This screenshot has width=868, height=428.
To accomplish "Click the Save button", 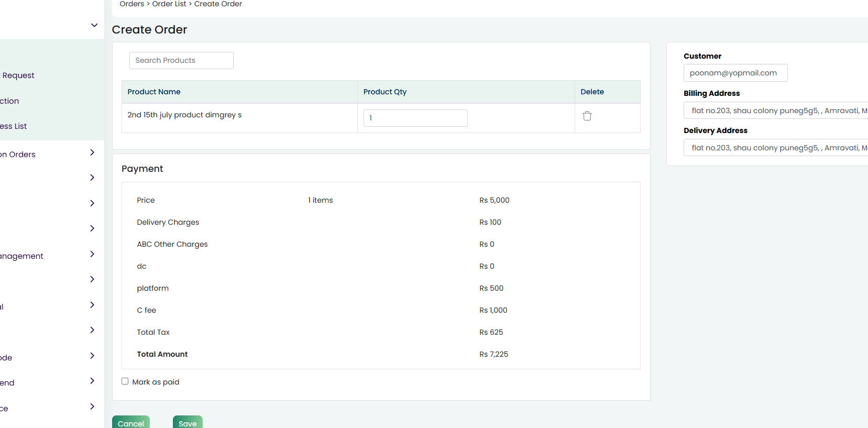I will (x=188, y=422).
